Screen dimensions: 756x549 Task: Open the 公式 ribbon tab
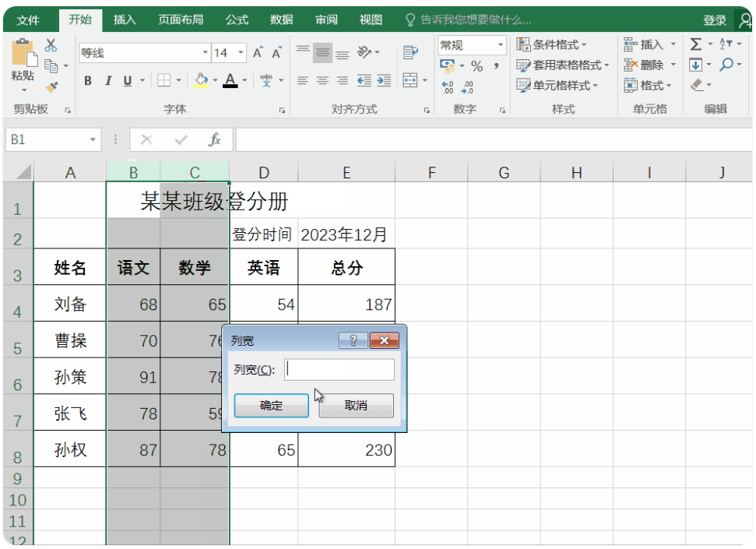point(237,19)
